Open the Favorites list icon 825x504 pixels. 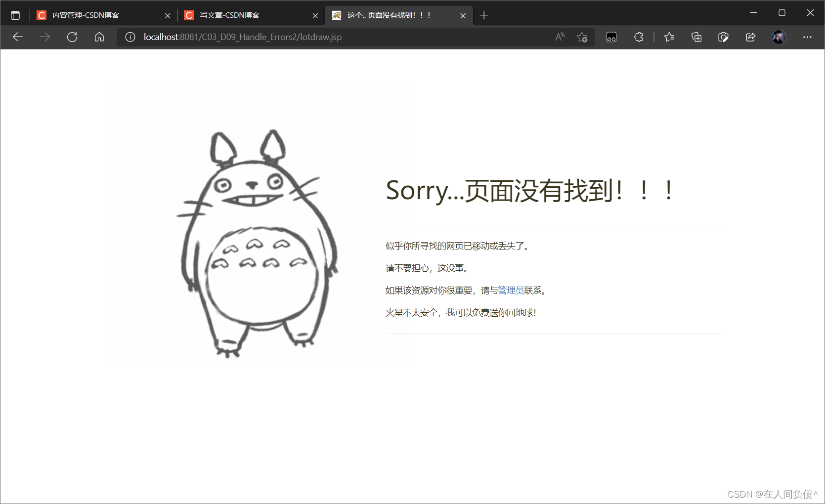[x=669, y=37]
